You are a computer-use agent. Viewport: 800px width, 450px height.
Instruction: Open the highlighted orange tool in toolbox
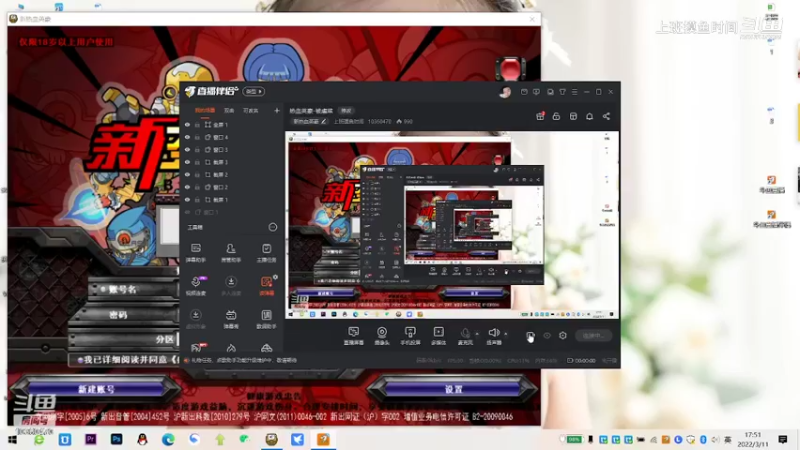(x=266, y=285)
